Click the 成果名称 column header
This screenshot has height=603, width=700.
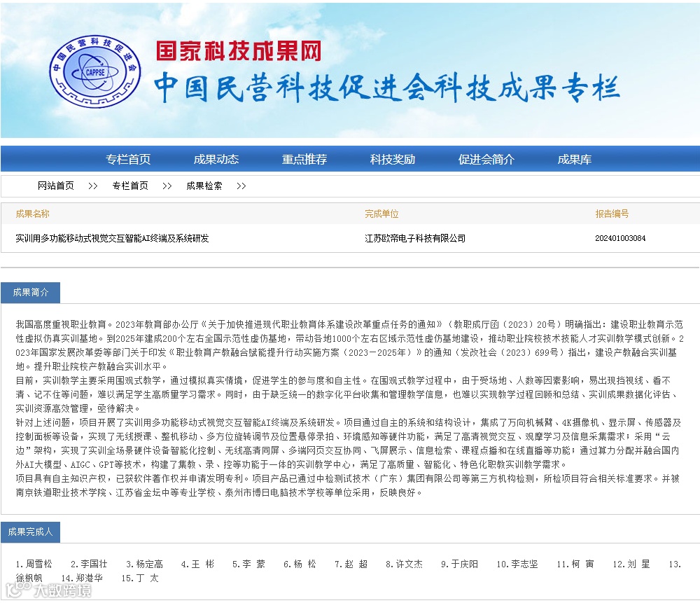click(33, 214)
